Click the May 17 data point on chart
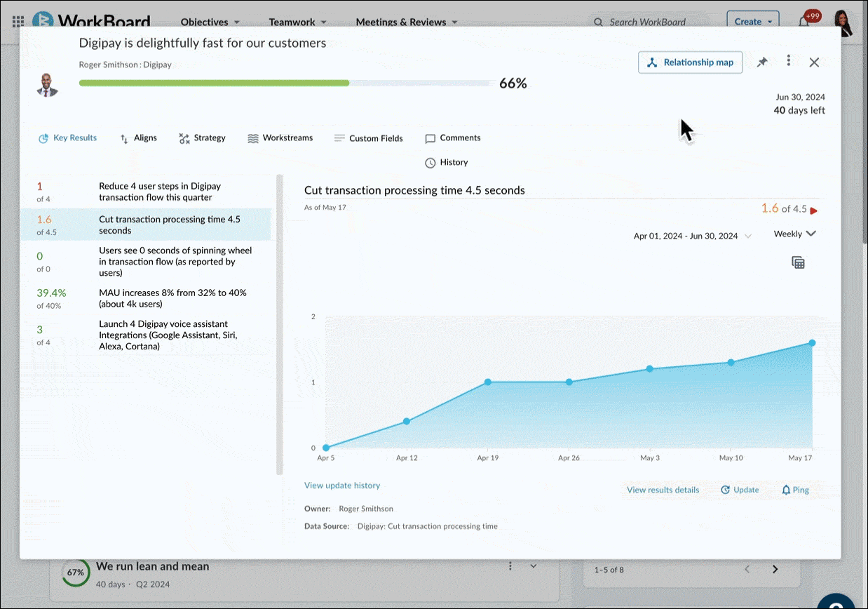 (812, 343)
